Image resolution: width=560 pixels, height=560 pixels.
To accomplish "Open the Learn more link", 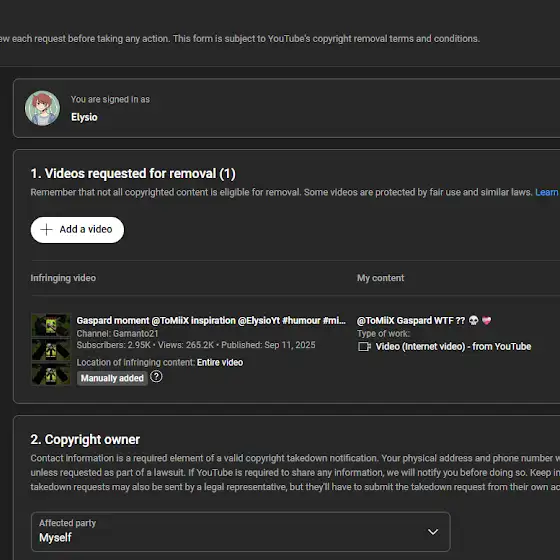I will tap(547, 192).
